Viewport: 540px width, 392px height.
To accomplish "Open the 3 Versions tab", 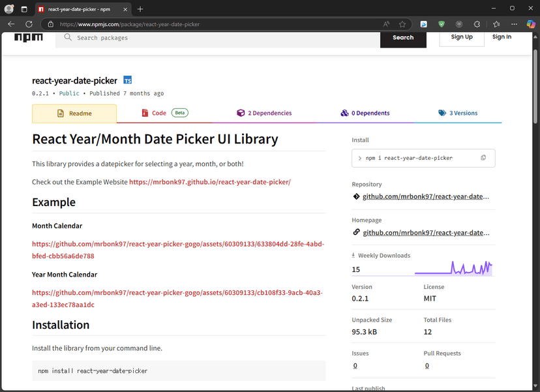I will pyautogui.click(x=458, y=113).
